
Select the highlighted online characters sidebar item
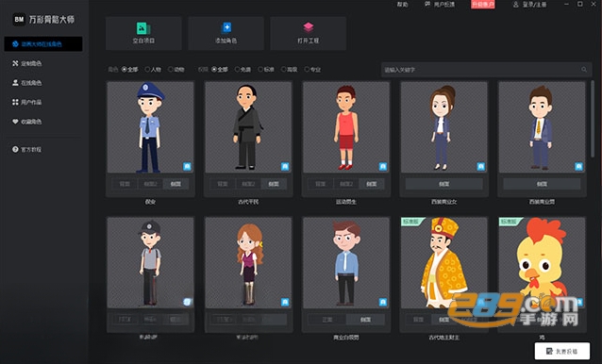click(x=43, y=43)
